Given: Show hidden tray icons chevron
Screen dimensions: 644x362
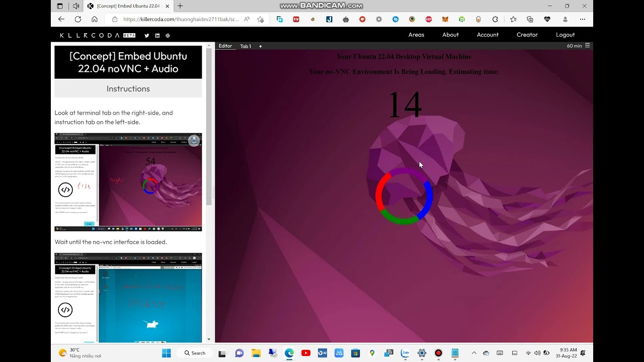Looking at the screenshot, I should coord(474,353).
